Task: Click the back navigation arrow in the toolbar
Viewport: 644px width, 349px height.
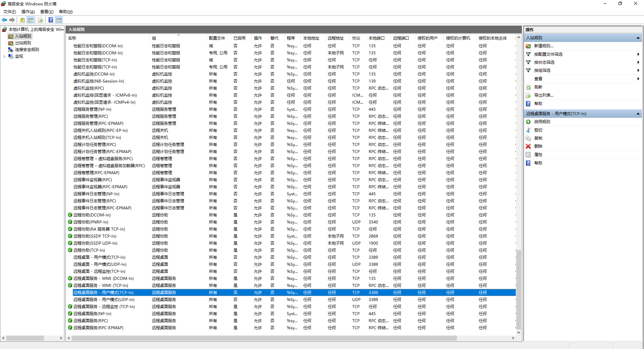Action: pyautogui.click(x=4, y=20)
